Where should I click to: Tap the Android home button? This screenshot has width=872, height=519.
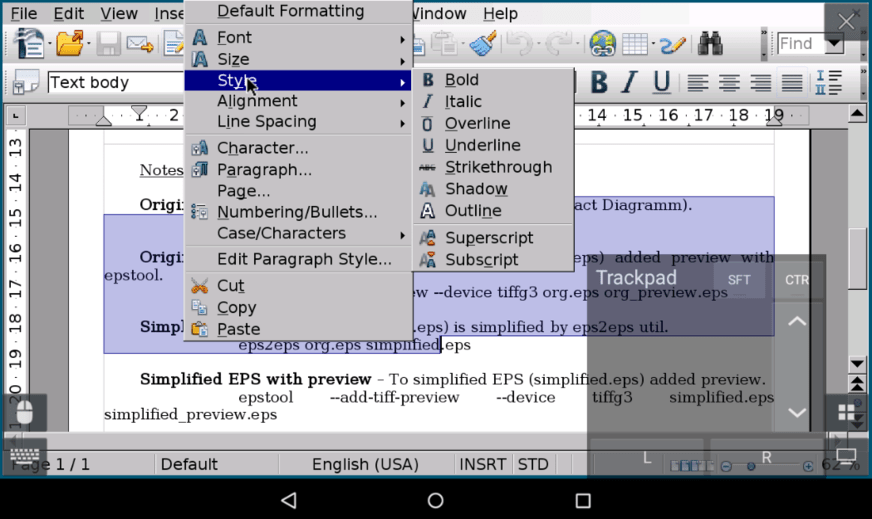(435, 501)
